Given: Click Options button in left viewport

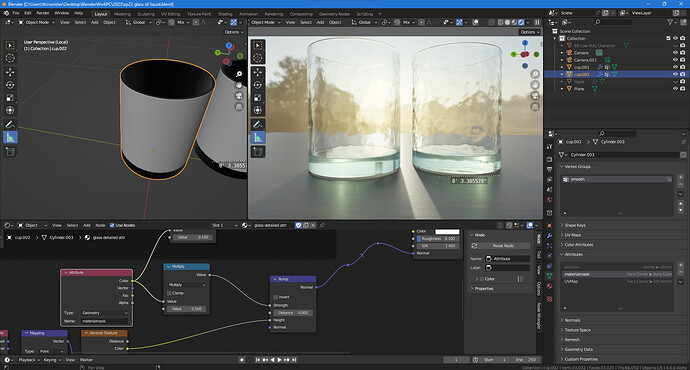Looking at the screenshot, I should point(234,32).
